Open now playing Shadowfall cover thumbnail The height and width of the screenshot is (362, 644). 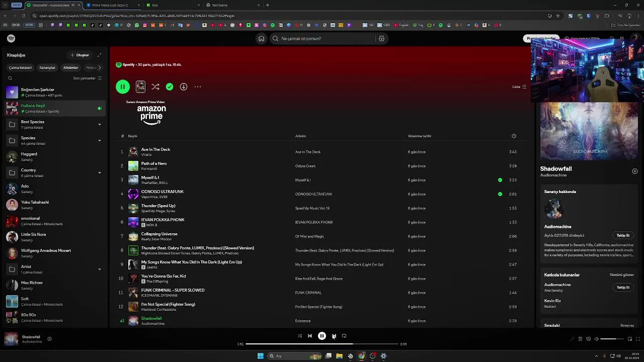tap(11, 339)
